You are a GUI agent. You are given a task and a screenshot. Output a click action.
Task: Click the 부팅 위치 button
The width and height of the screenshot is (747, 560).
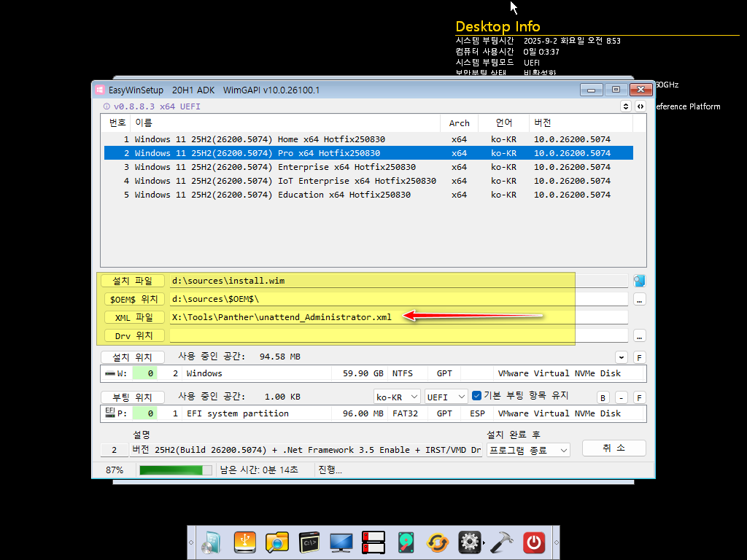[133, 397]
